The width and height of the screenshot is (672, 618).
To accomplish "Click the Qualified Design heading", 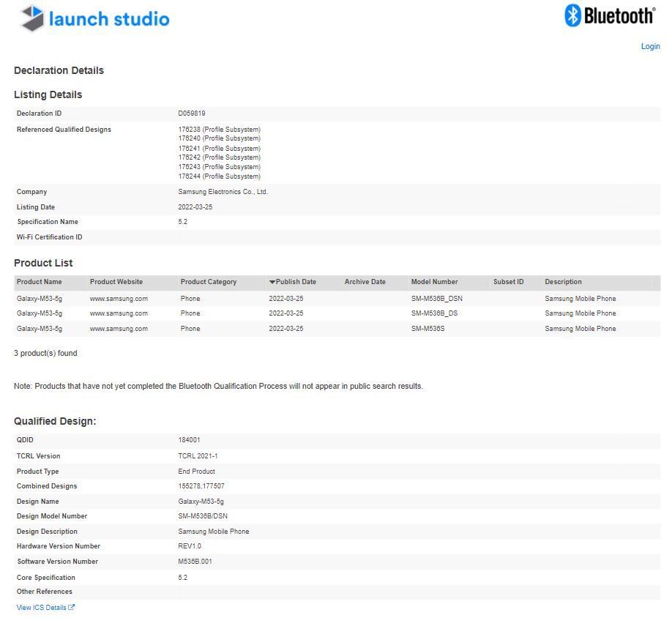I will (55, 421).
